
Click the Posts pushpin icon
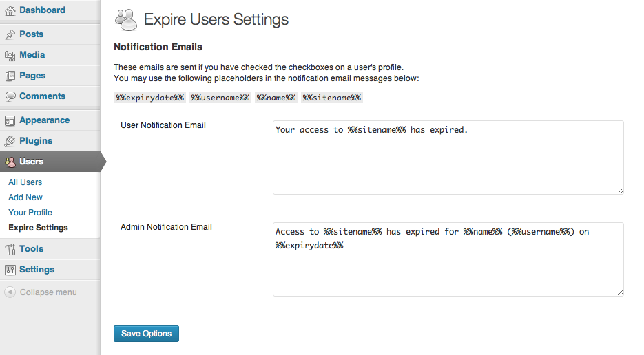tap(10, 35)
